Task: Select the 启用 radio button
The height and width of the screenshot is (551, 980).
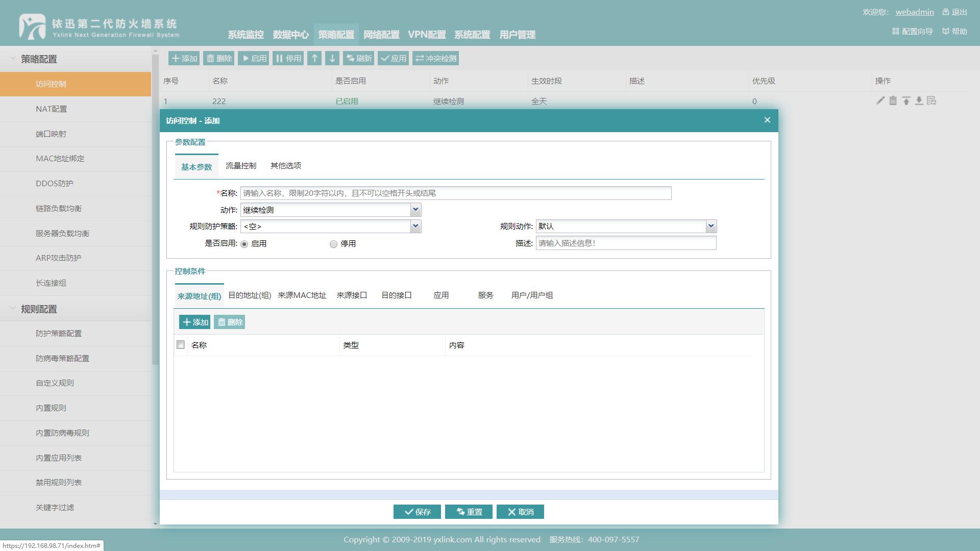Action: (x=244, y=244)
